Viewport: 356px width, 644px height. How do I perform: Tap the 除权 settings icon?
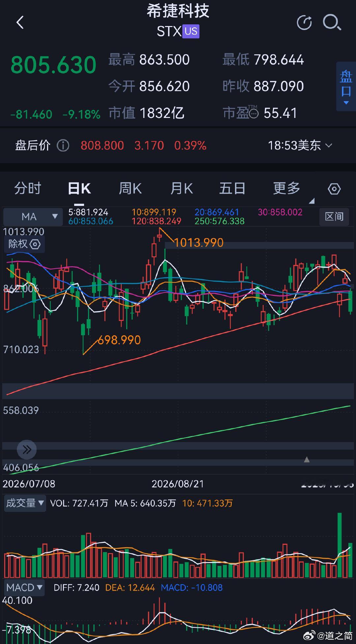click(x=35, y=244)
